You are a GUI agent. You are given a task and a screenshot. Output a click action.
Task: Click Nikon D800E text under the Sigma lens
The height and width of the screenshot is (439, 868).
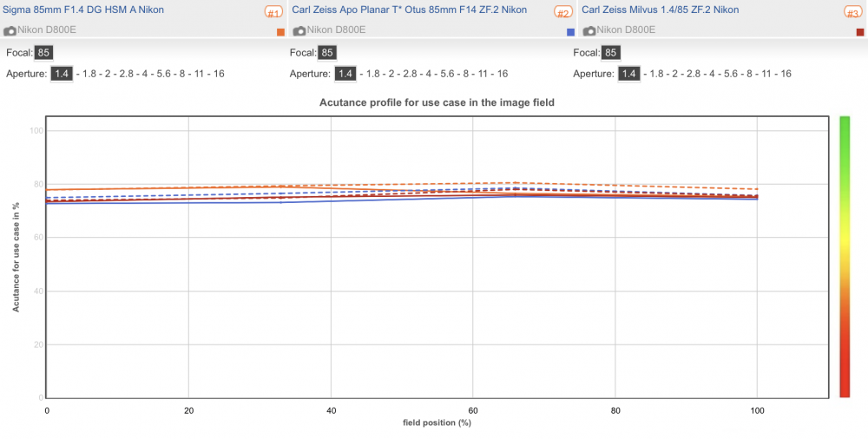(x=47, y=29)
